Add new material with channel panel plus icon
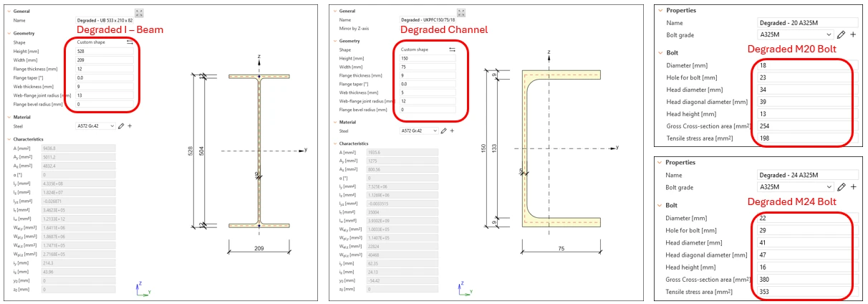 coord(452,130)
